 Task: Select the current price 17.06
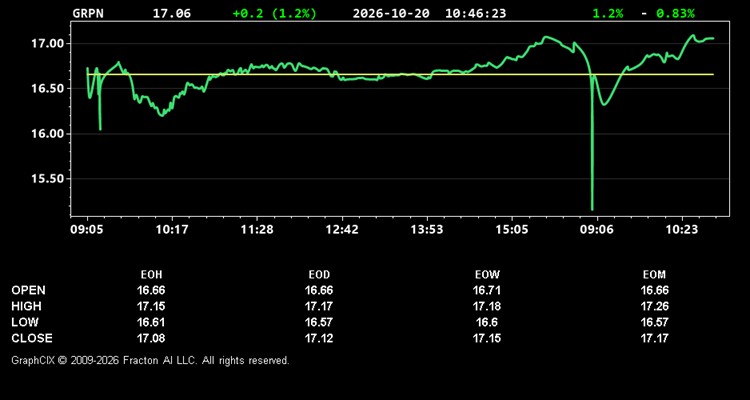pos(172,13)
